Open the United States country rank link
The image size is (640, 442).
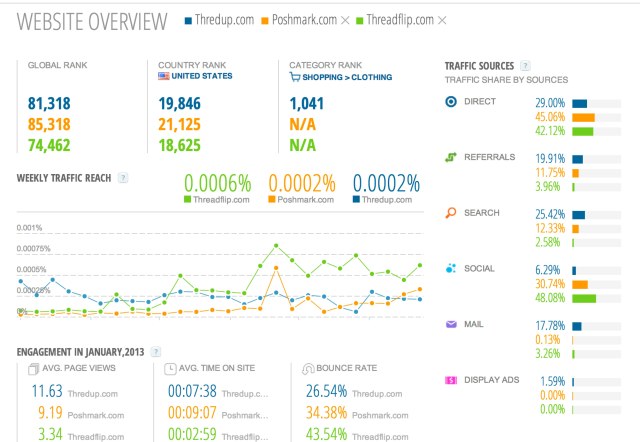[x=202, y=76]
